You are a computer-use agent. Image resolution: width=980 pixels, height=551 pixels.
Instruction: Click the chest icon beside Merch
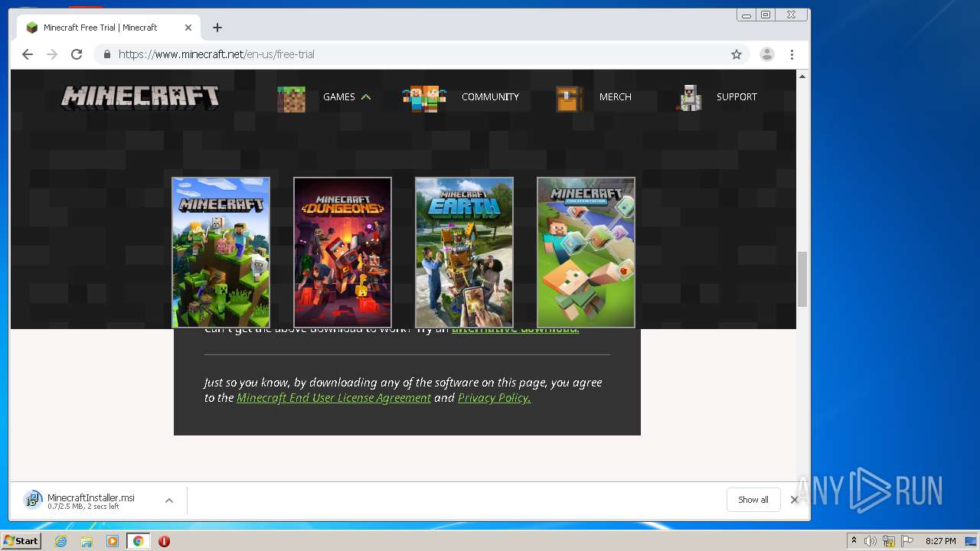click(569, 99)
